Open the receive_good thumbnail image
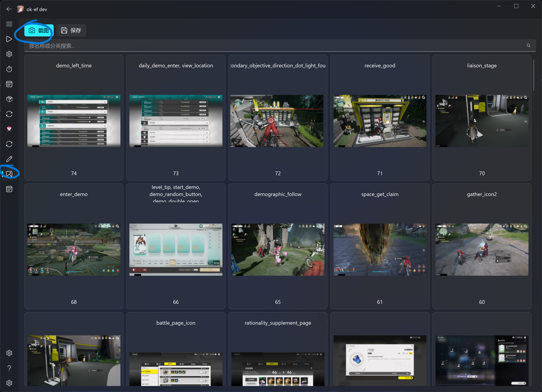This screenshot has height=392, width=542. point(380,121)
